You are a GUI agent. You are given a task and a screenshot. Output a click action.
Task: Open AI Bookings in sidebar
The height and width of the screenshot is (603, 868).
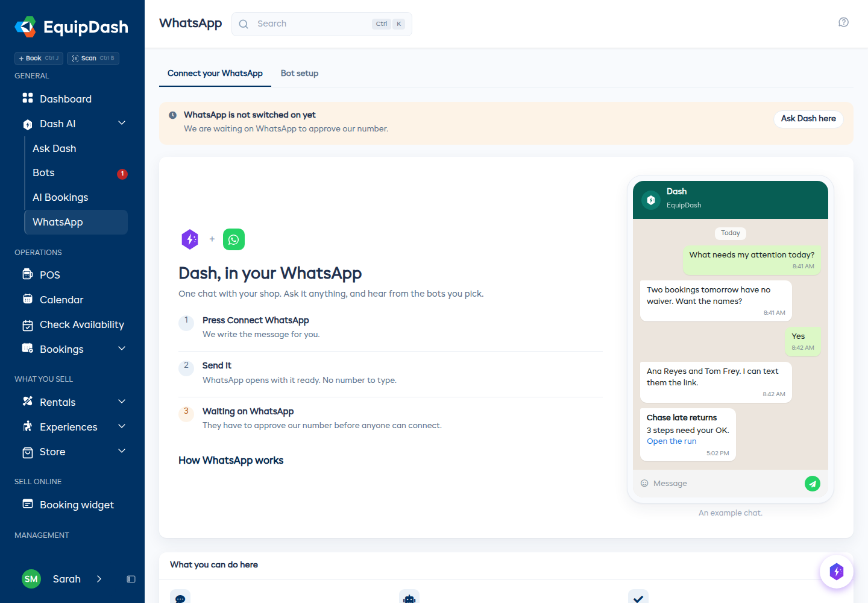point(76,198)
